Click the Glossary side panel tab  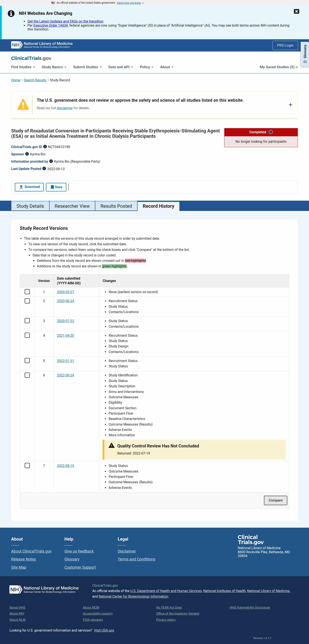(305, 54)
